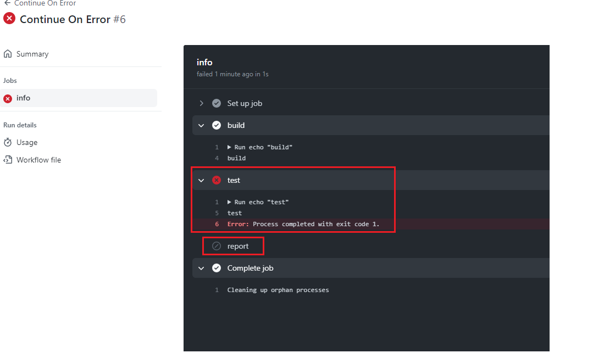Open the Usage run details link
This screenshot has height=364, width=593.
tap(27, 142)
